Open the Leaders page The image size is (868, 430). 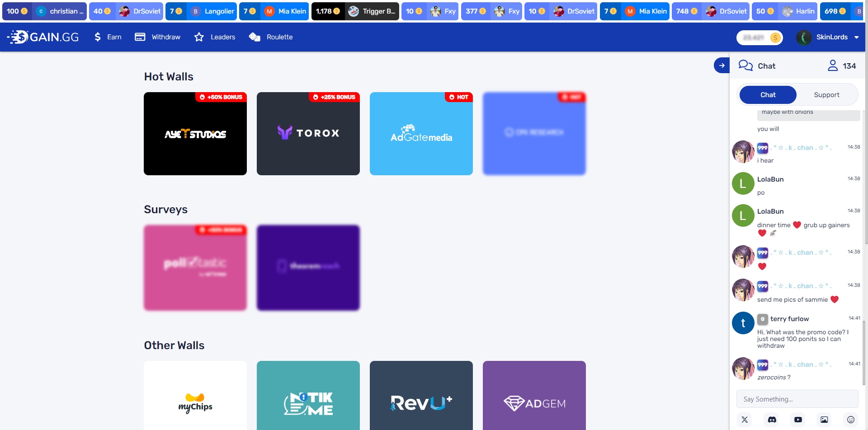214,37
